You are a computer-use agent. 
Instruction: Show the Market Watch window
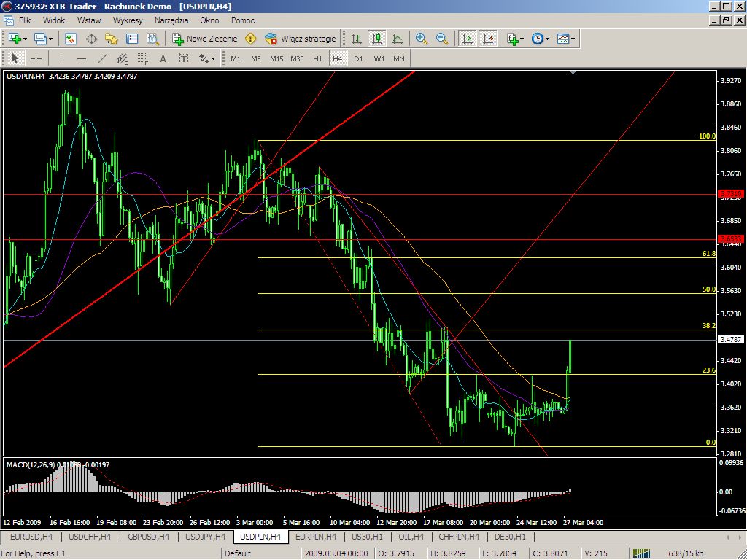pyautogui.click(x=71, y=39)
